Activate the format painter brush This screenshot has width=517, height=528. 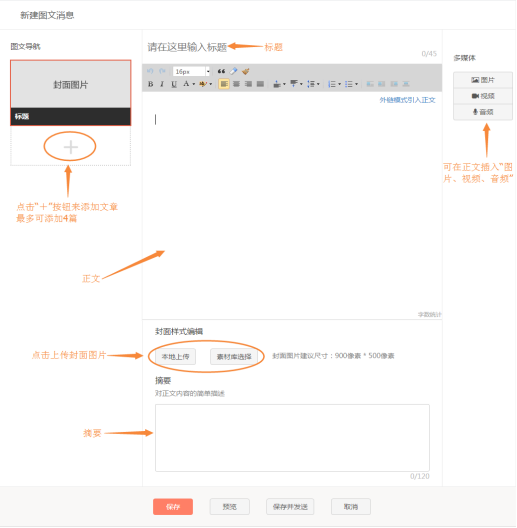point(246,71)
